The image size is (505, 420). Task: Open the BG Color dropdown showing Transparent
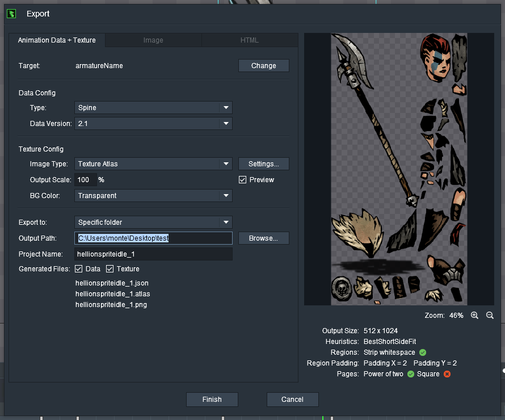pyautogui.click(x=153, y=195)
